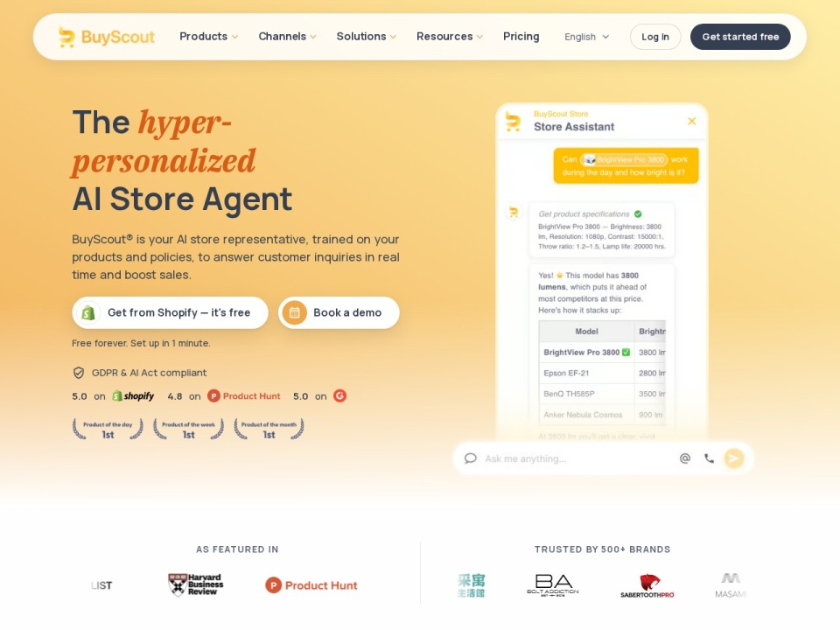Click Free forever. Set up in 1 minute text

click(x=141, y=343)
